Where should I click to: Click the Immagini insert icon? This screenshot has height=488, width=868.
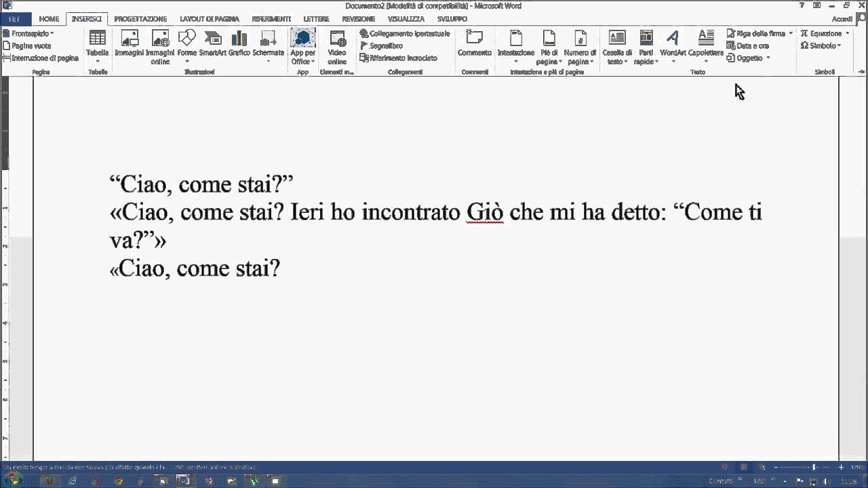click(129, 43)
